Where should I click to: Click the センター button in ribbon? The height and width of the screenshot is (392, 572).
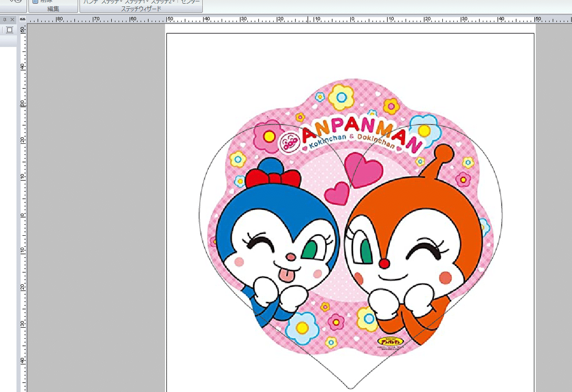tap(190, 1)
